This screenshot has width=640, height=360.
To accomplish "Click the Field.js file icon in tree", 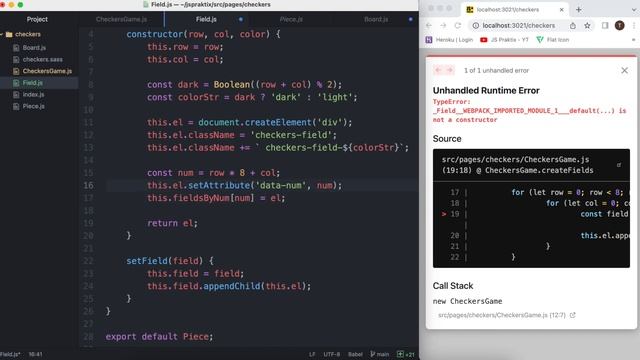I will pyautogui.click(x=16, y=83).
